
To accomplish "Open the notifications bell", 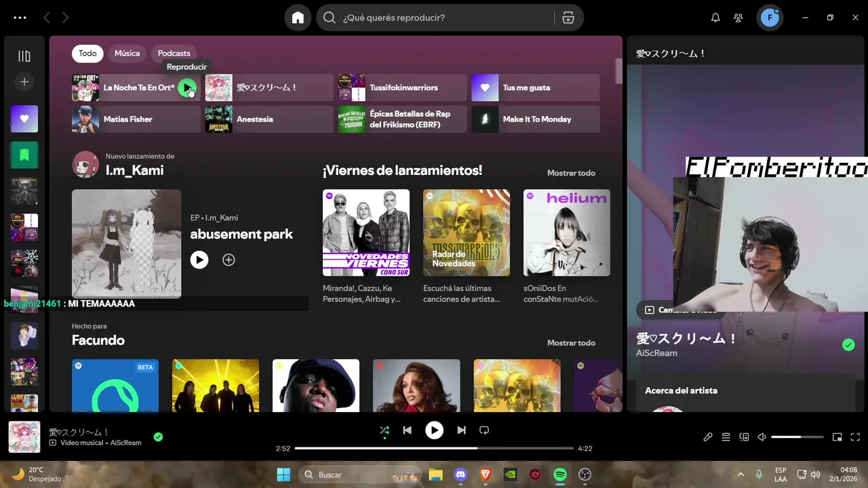I will point(715,18).
